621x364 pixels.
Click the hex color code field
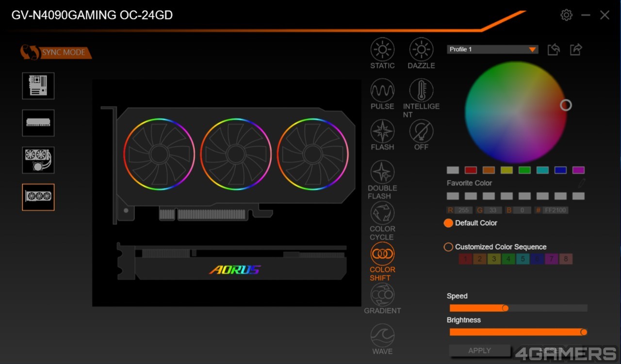click(x=555, y=210)
